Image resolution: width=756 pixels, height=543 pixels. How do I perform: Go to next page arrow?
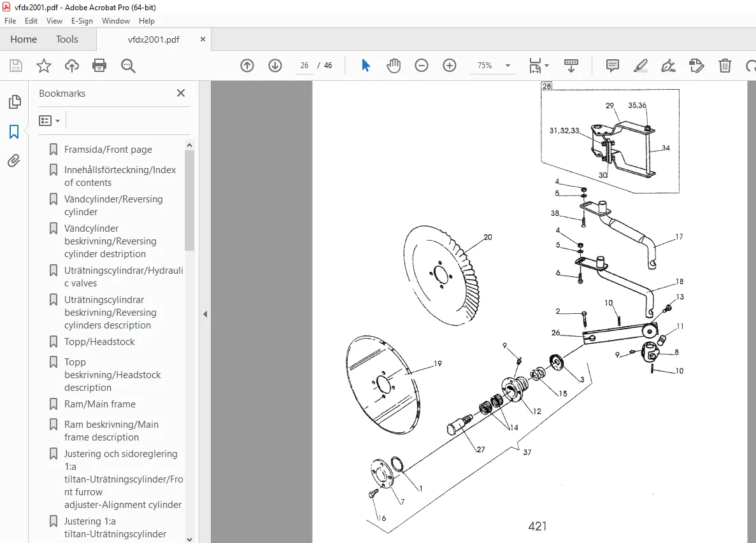pos(275,66)
